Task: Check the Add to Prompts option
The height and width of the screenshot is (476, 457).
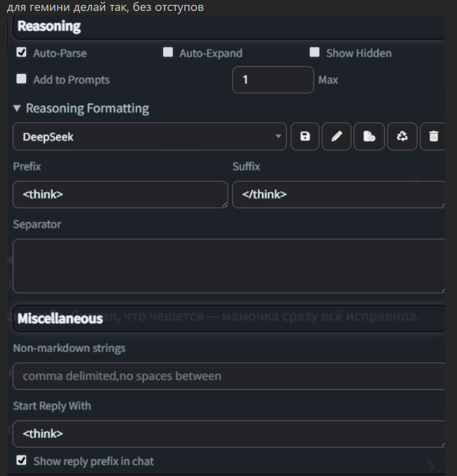Action: click(22, 79)
